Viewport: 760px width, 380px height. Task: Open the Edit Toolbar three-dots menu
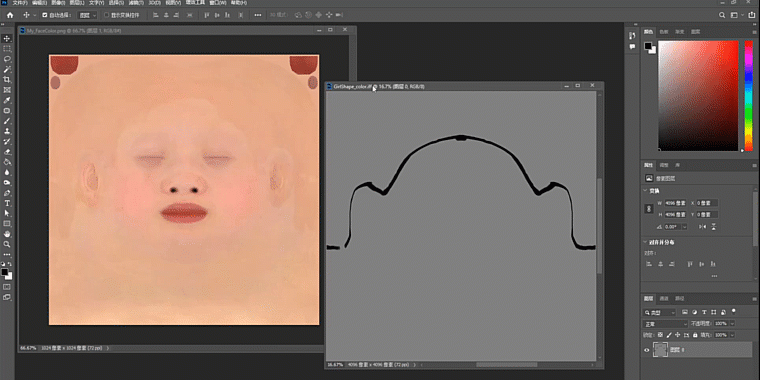[7, 254]
